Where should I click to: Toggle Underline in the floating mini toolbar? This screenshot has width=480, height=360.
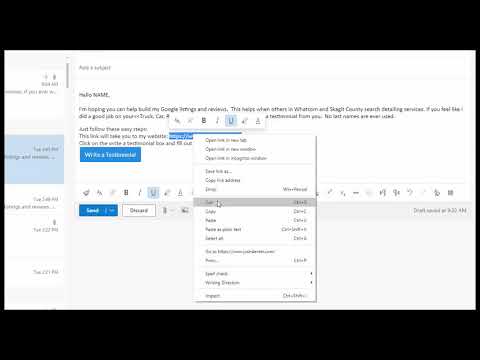pyautogui.click(x=231, y=121)
